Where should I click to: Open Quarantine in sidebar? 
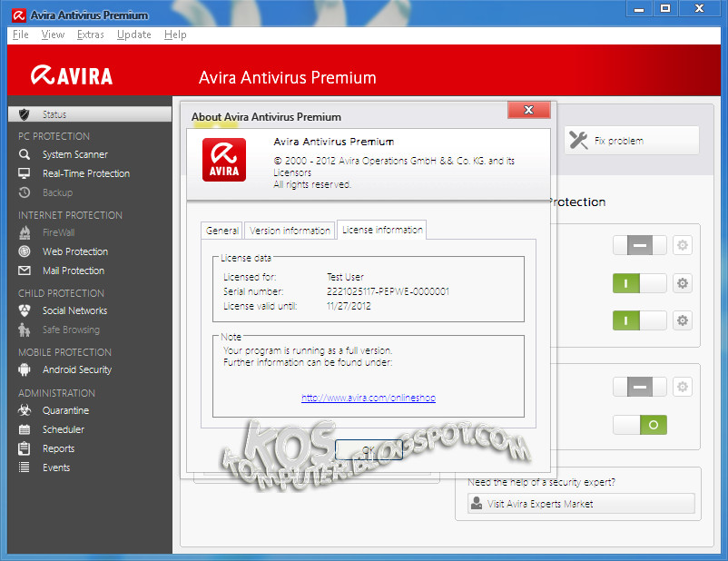[66, 410]
